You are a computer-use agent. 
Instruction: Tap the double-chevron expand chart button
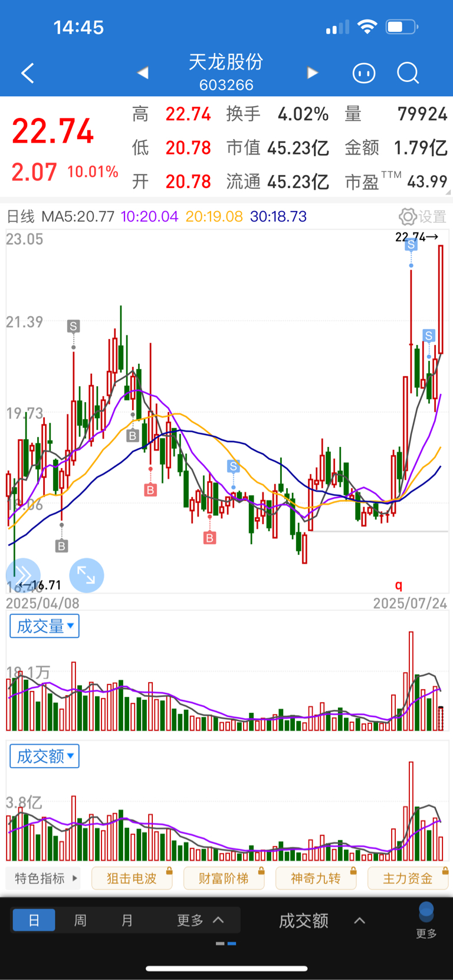click(23, 575)
